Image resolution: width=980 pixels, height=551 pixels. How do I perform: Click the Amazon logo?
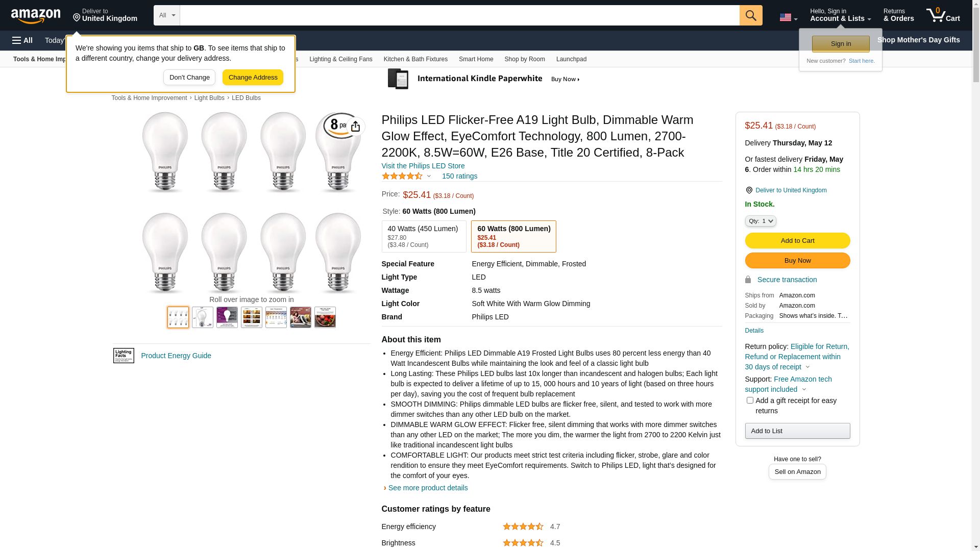36,16
